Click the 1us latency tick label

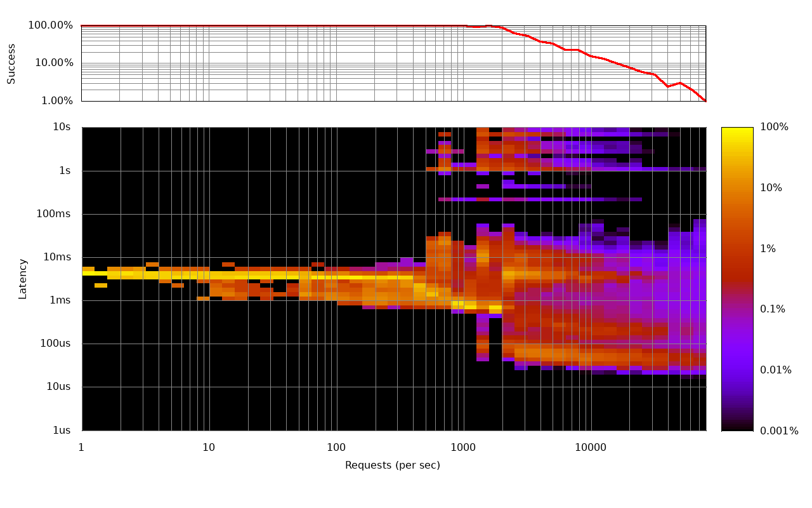pos(61,431)
